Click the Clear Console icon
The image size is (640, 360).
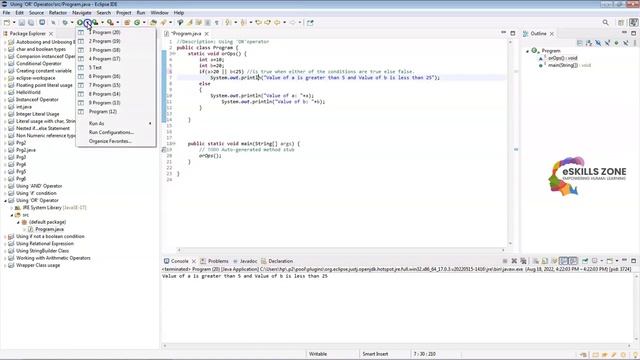(536, 261)
